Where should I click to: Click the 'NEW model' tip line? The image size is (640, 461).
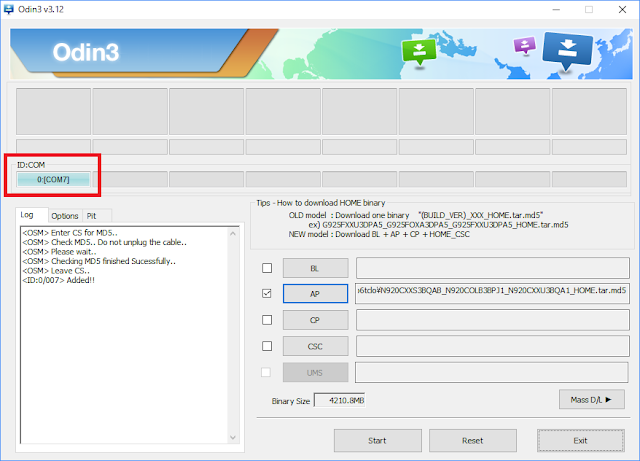(x=379, y=234)
